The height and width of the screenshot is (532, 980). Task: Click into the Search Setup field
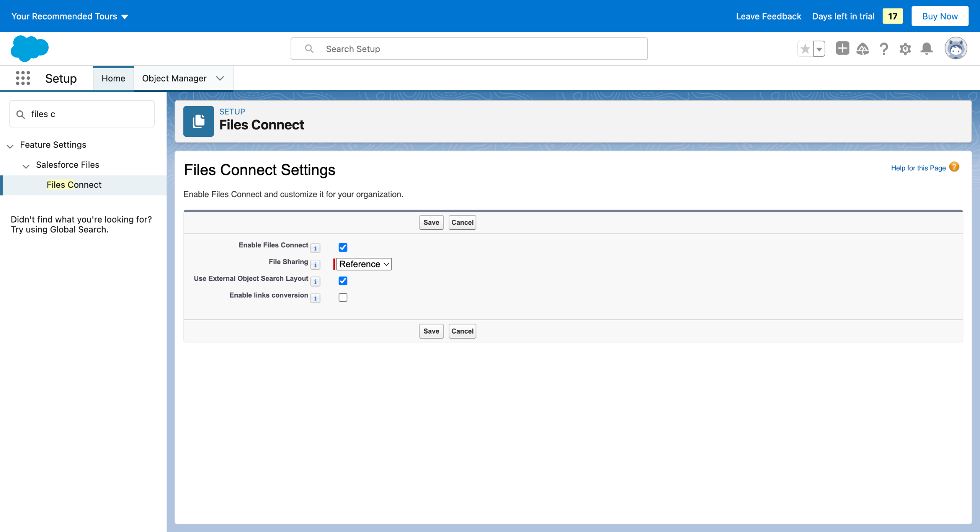[x=469, y=49]
